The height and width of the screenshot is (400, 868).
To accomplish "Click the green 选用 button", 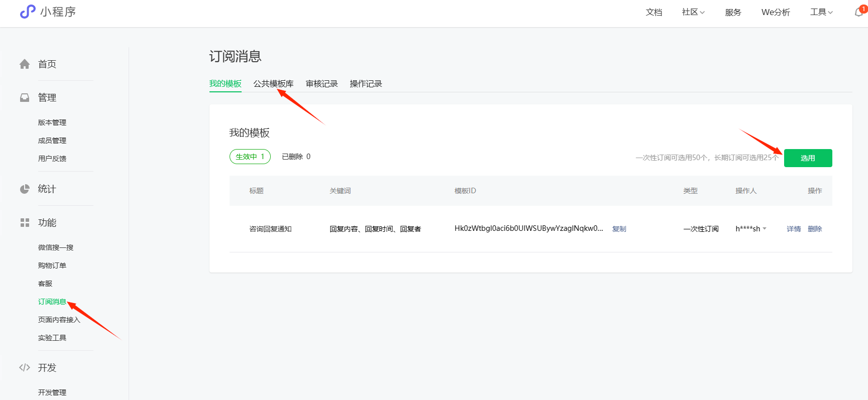I will click(808, 158).
